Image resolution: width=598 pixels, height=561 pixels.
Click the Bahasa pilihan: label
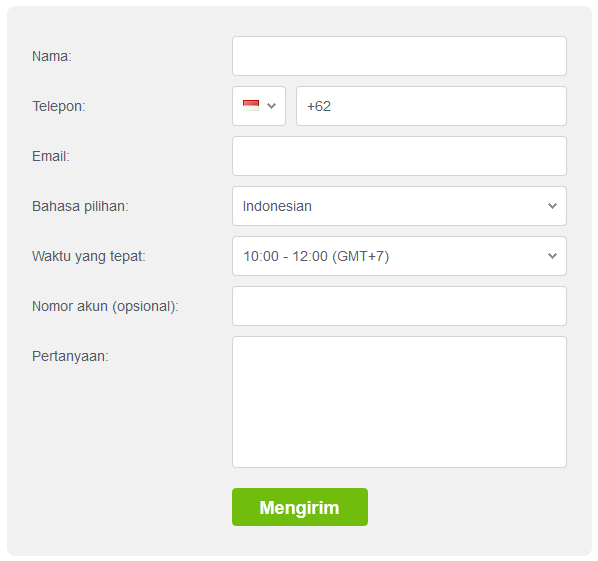[80, 206]
